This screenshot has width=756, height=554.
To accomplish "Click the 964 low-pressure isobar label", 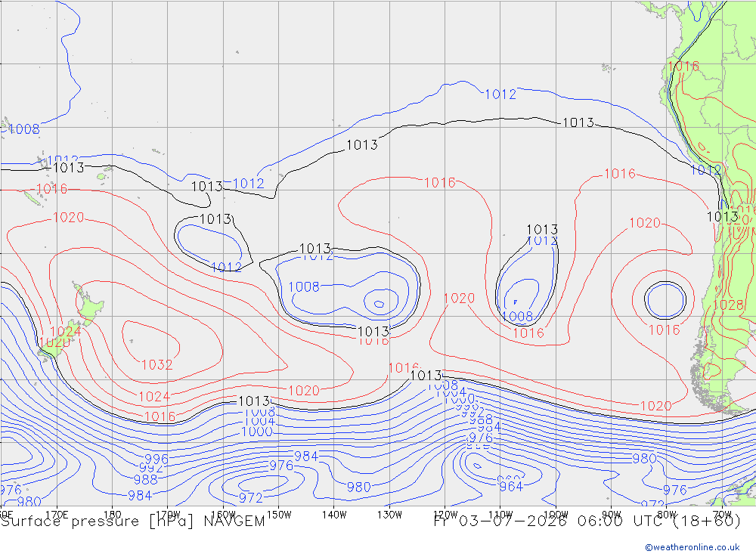I will 511,487.
